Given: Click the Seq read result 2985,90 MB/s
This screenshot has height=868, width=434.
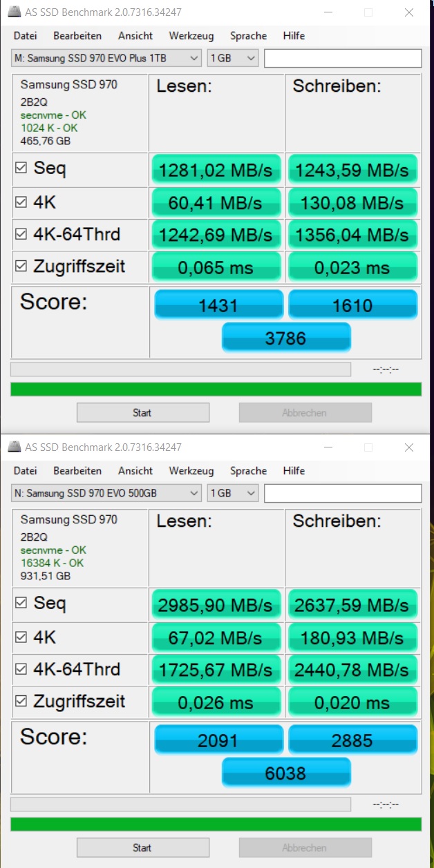Looking at the screenshot, I should click(216, 605).
